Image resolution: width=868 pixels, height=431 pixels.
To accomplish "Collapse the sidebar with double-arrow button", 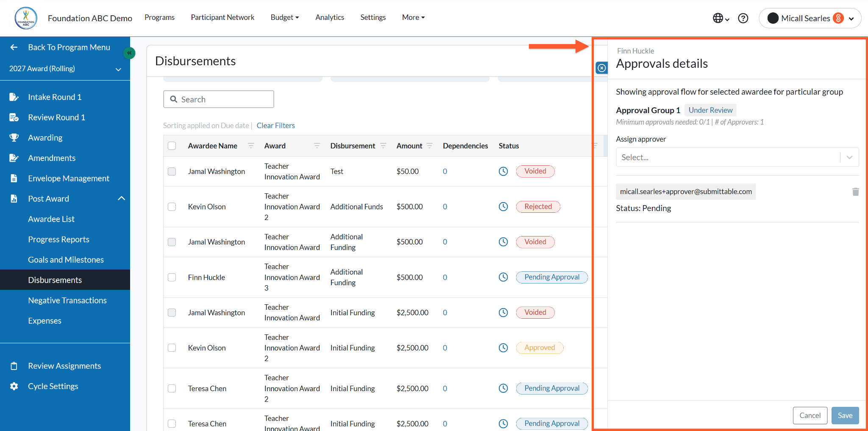I will pyautogui.click(x=129, y=53).
